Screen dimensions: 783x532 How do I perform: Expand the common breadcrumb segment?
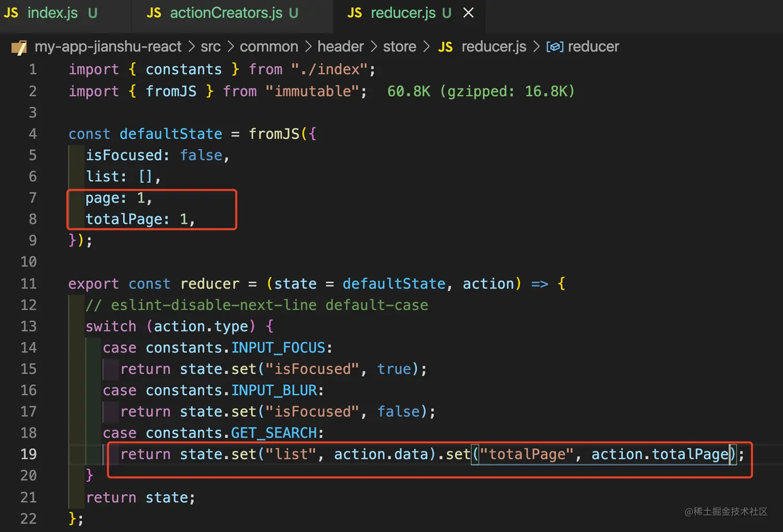coord(269,47)
